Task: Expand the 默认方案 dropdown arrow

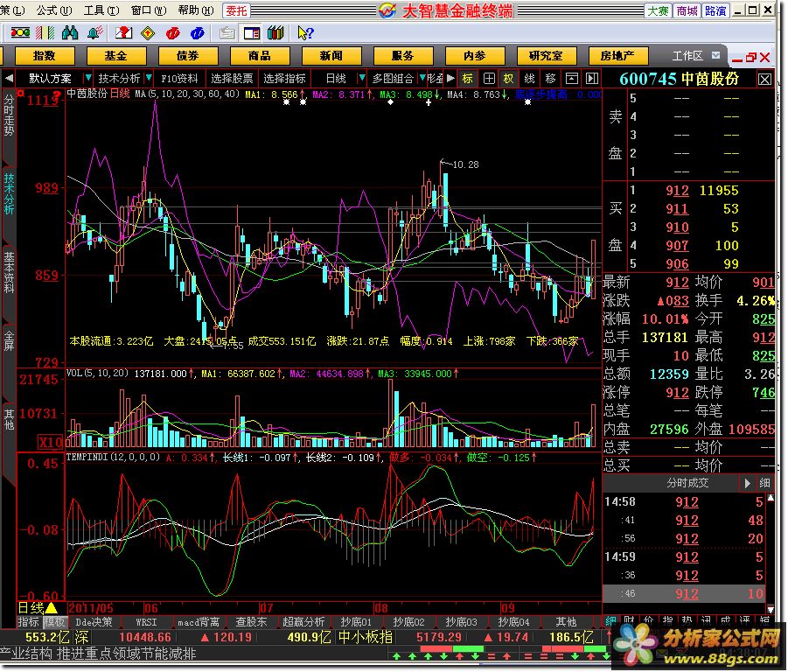Action: pos(88,78)
